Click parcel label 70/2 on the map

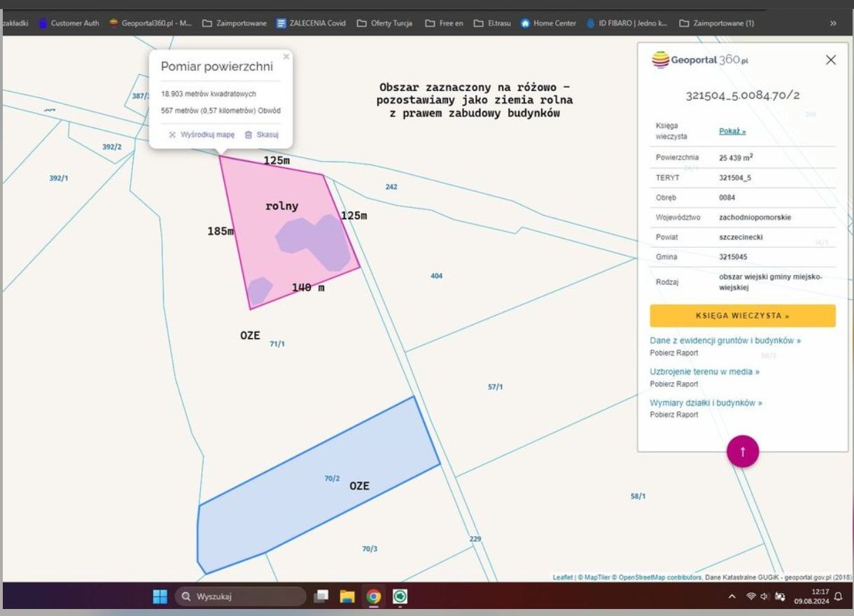332,478
